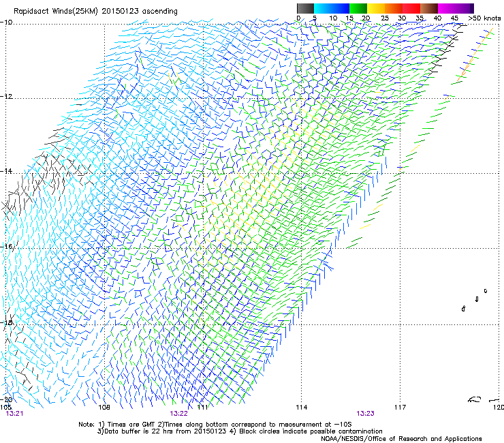The image size is (504, 443).
Task: Click the latitude label -14
Action: [6, 171]
